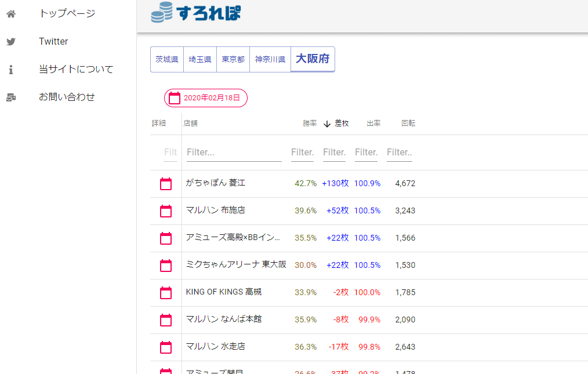588x374 pixels.
Task: Sort by the 出率 column header
Action: coord(373,123)
